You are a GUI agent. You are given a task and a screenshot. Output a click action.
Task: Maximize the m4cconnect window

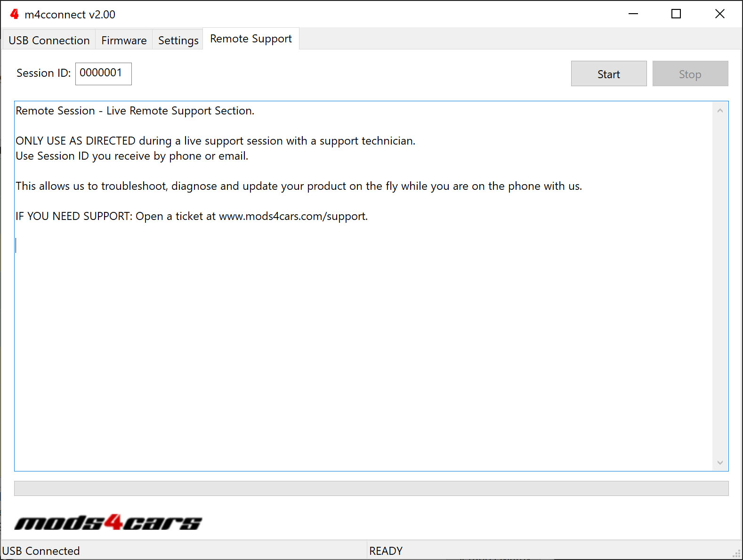(676, 14)
